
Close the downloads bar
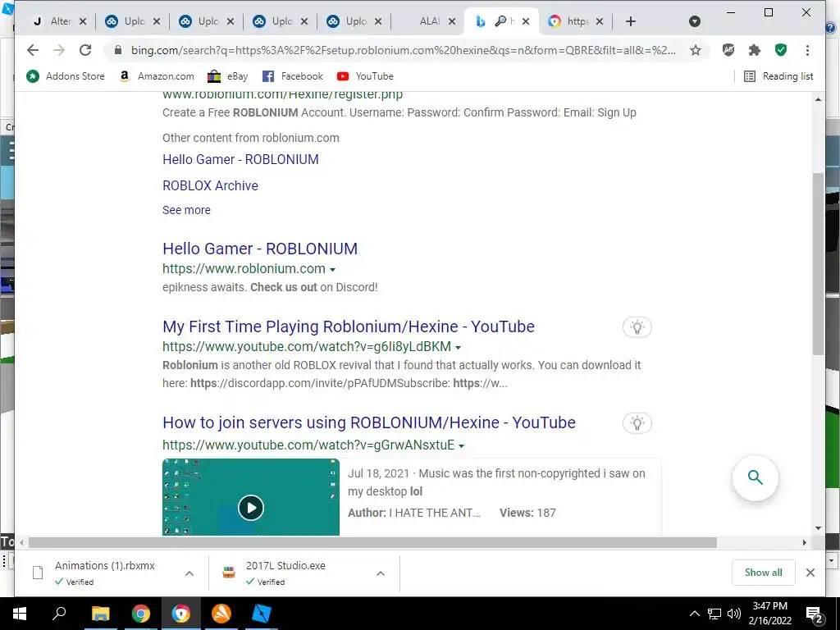pyautogui.click(x=810, y=573)
